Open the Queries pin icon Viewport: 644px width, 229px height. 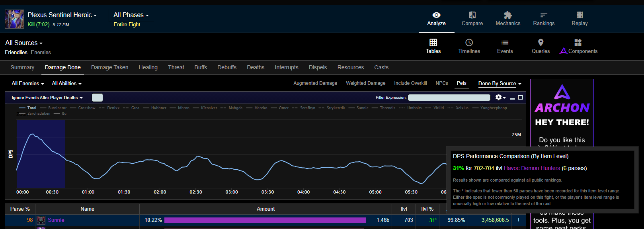tap(541, 46)
